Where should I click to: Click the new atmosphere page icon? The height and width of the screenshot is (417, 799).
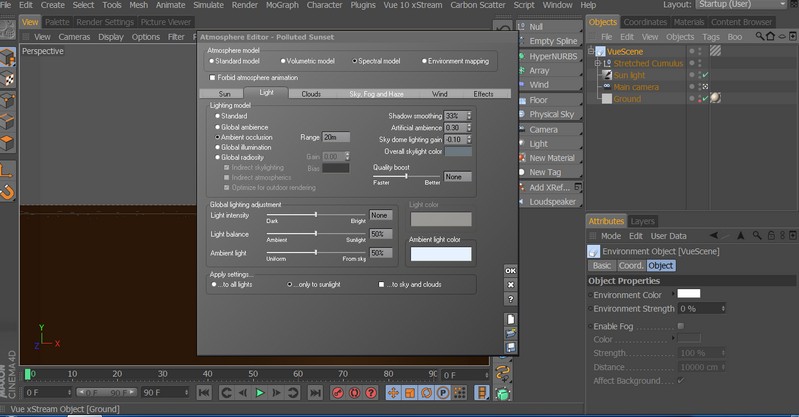click(510, 319)
